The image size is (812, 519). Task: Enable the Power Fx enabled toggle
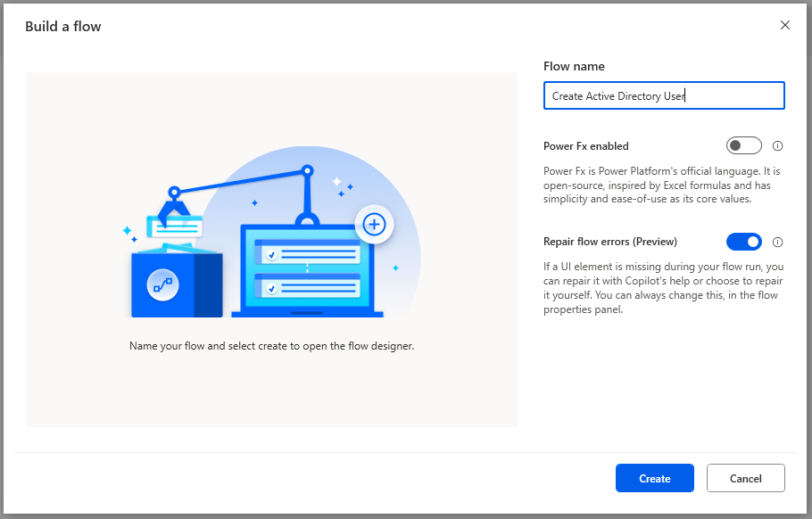744,145
